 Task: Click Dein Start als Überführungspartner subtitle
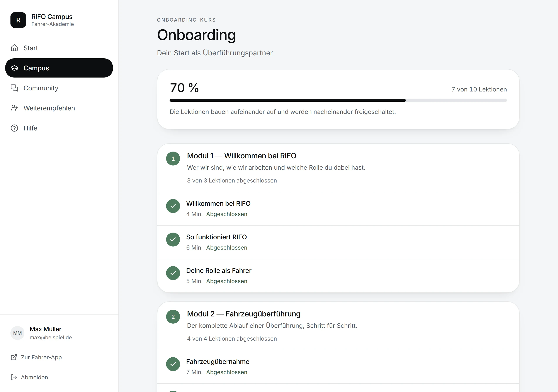(215, 53)
